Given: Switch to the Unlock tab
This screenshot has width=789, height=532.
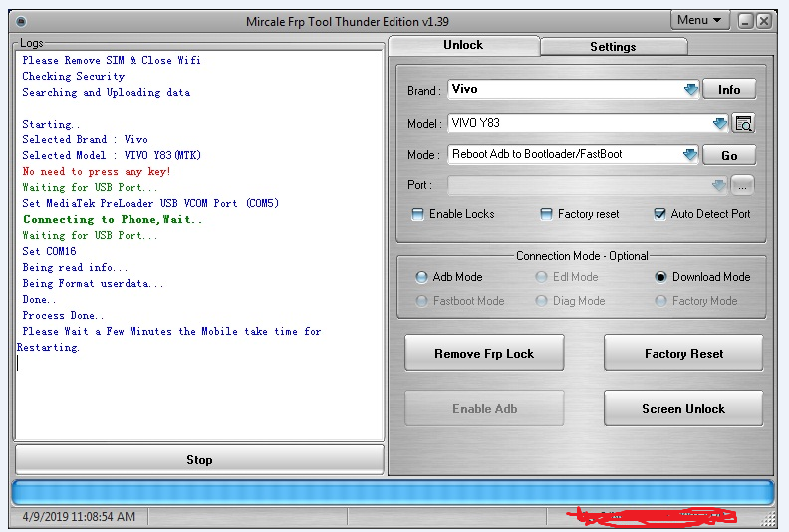Looking at the screenshot, I should click(x=463, y=45).
